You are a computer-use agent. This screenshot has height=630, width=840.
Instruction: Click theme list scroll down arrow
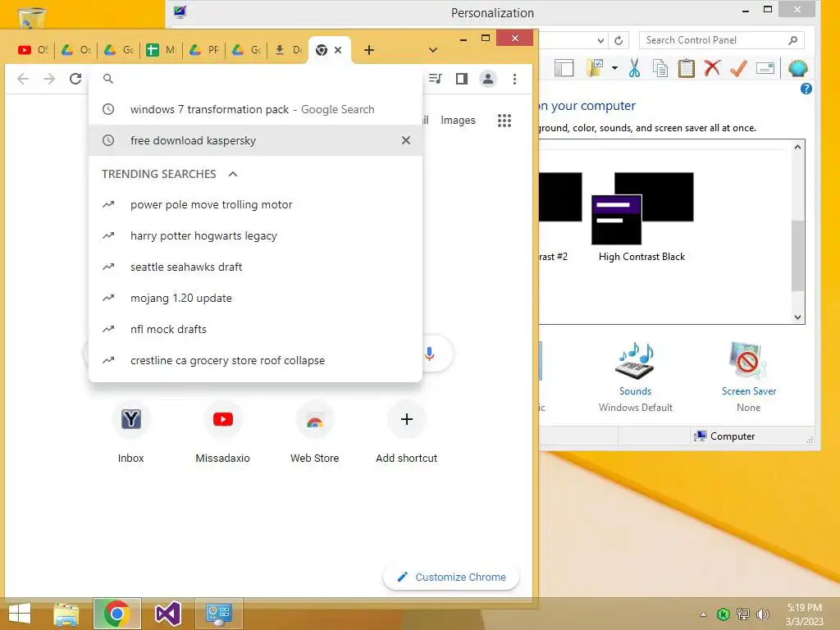click(797, 317)
